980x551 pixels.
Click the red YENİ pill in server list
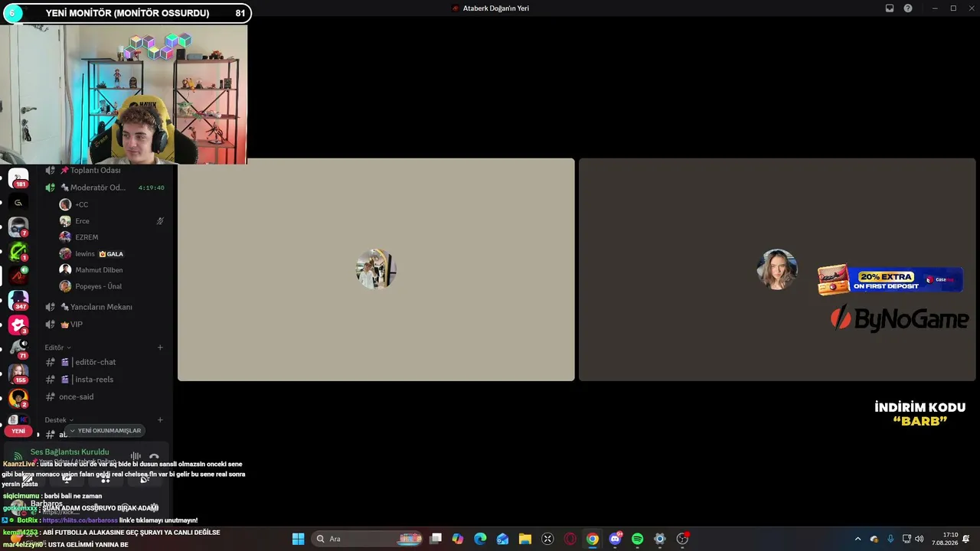(18, 431)
